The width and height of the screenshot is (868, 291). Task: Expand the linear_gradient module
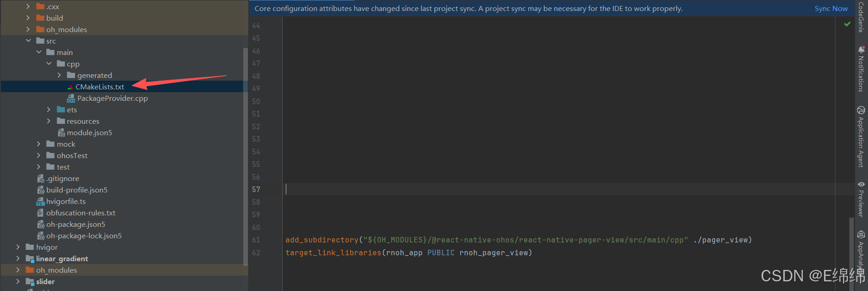click(18, 258)
